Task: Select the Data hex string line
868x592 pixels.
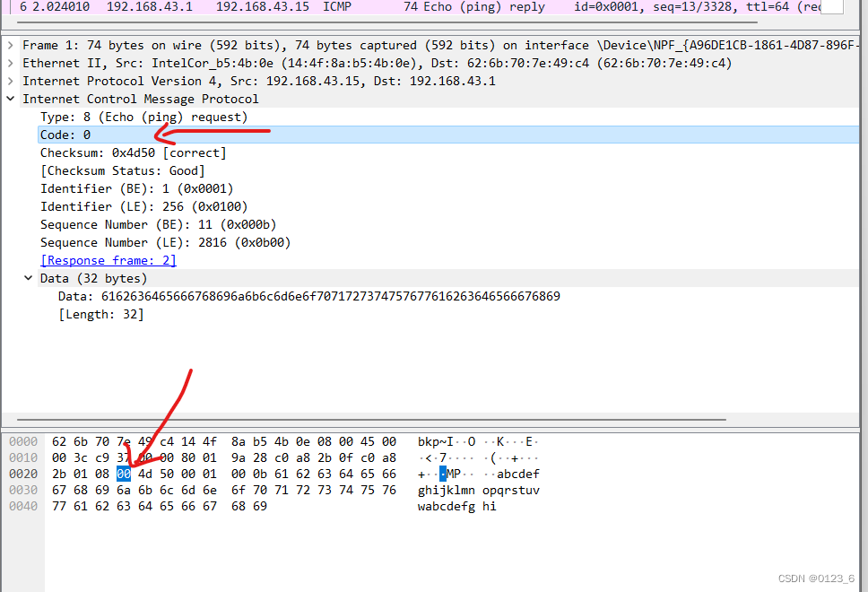Action: pos(308,296)
